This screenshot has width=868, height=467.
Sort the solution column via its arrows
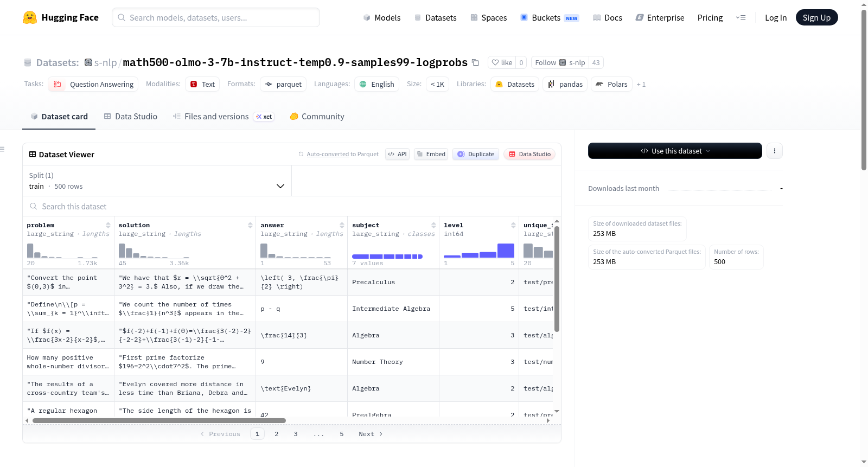(250, 225)
